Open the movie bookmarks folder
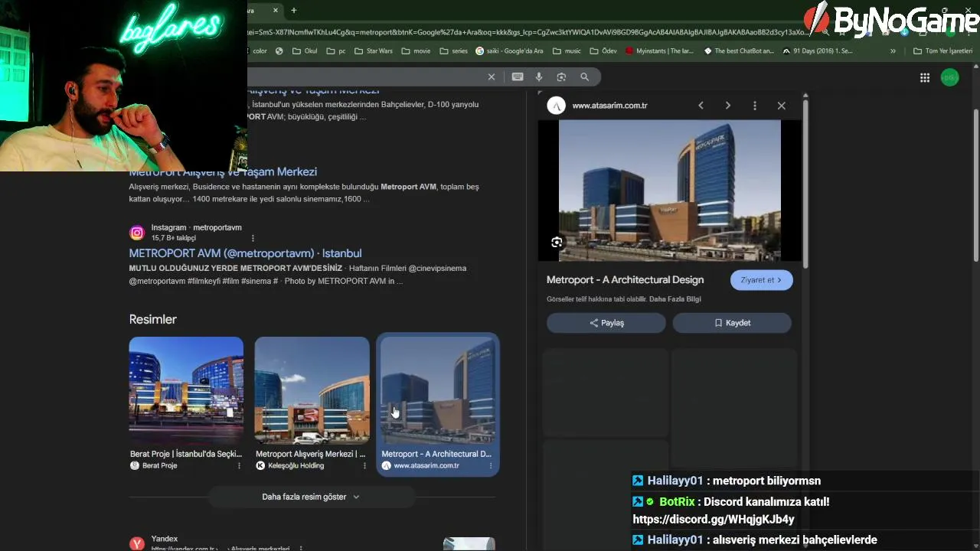Screen dimensions: 980x551 (416, 51)
